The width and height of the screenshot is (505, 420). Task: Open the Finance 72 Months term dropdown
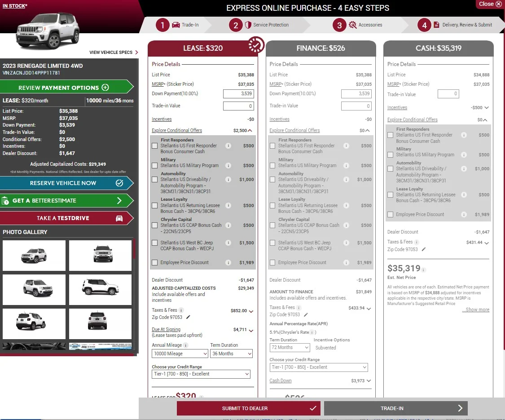tap(290, 348)
